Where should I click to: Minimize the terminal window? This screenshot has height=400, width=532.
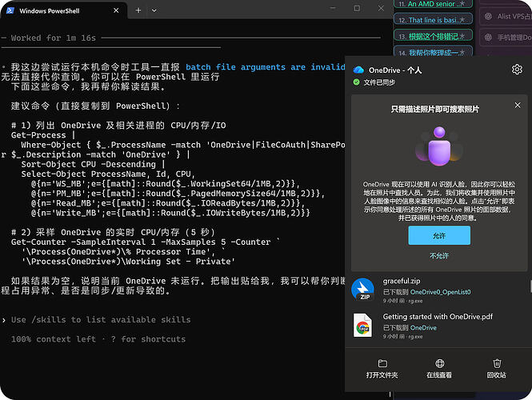pyautogui.click(x=333, y=8)
